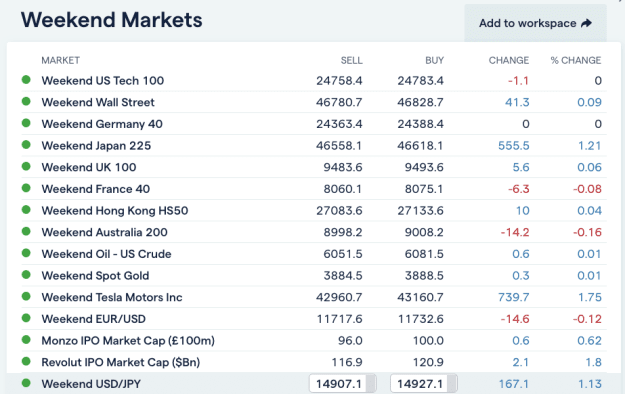Viewport: 625px width, 394px height.
Task: Click sell price 96.0 for Monzo IPO
Action: (350, 341)
